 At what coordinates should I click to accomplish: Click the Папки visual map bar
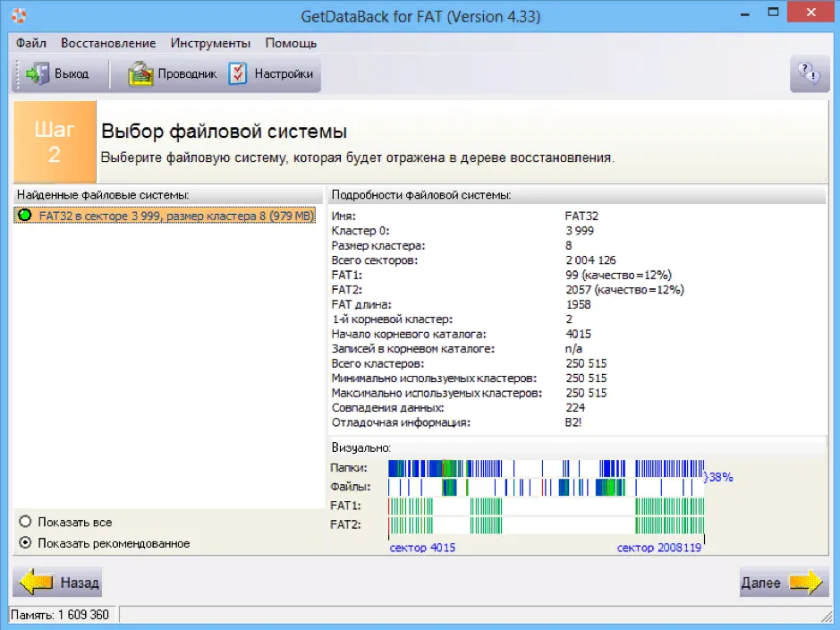(546, 468)
